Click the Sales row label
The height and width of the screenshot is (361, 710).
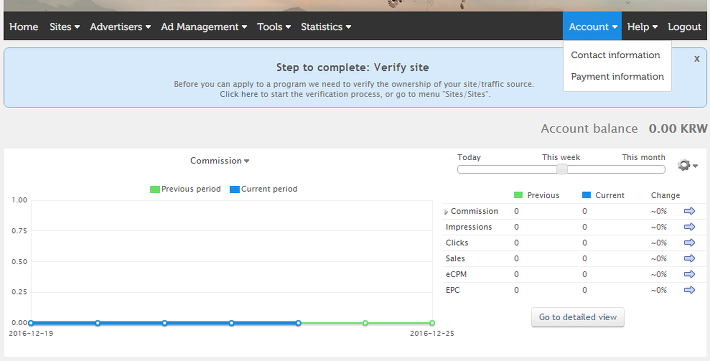pos(455,259)
